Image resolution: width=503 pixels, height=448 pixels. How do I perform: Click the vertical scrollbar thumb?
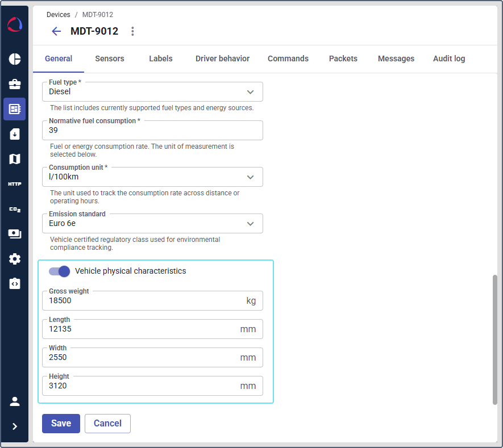click(494, 339)
